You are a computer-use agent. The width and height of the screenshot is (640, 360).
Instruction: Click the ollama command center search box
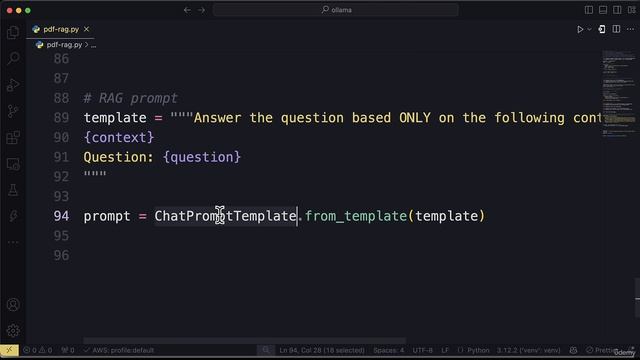336,10
